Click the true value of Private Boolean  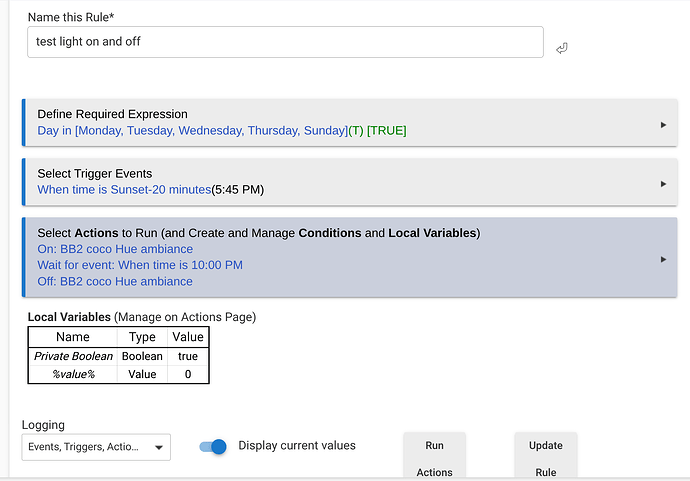click(187, 356)
